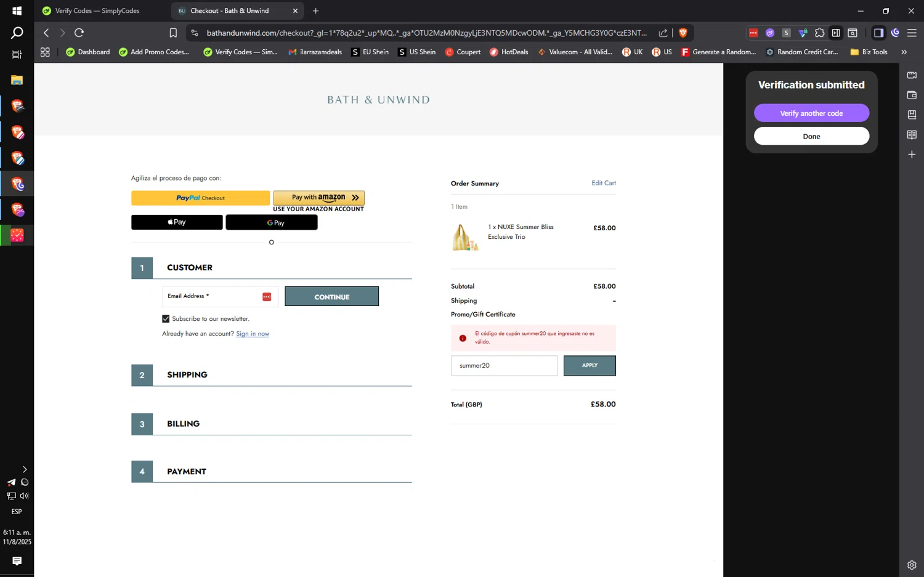Screen dimensions: 924x577
Task: Click the Bath & Unwind logo
Action: pos(378,100)
